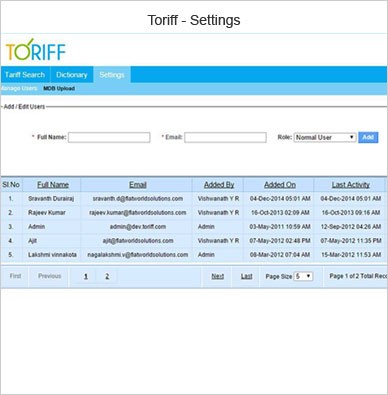Screen dimensions: 388x395
Task: Click email ajit@flatworldsolutions.com
Action: point(138,241)
